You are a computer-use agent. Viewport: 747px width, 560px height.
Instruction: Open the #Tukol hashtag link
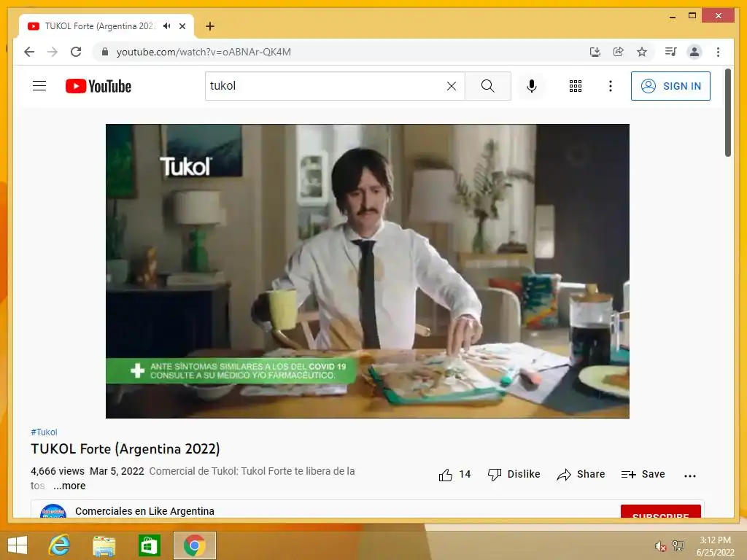point(44,432)
